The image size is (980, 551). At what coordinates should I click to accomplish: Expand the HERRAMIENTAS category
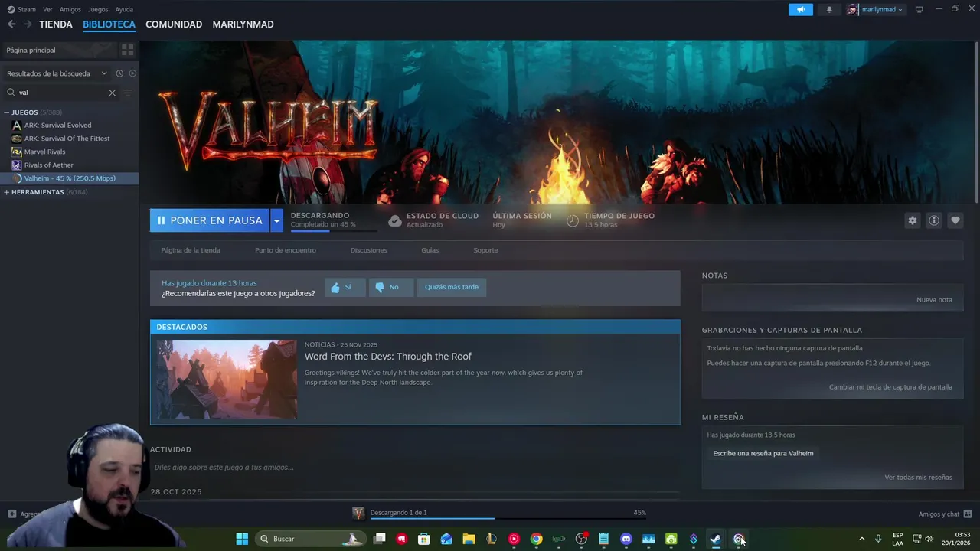click(x=6, y=192)
